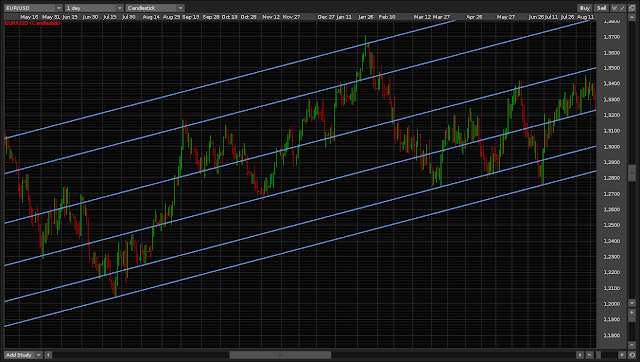
Task: Click the vertical zoom-in plus icon
Action: (632, 313)
